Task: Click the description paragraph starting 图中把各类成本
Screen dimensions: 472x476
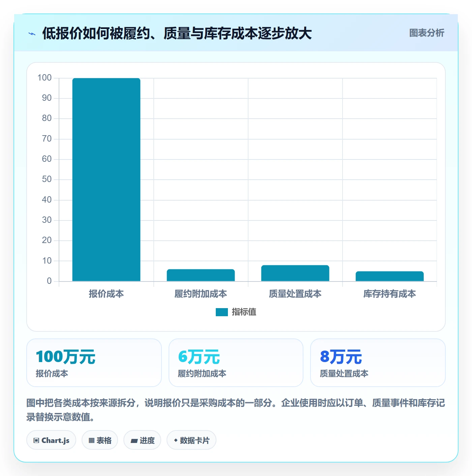Action: 236,410
